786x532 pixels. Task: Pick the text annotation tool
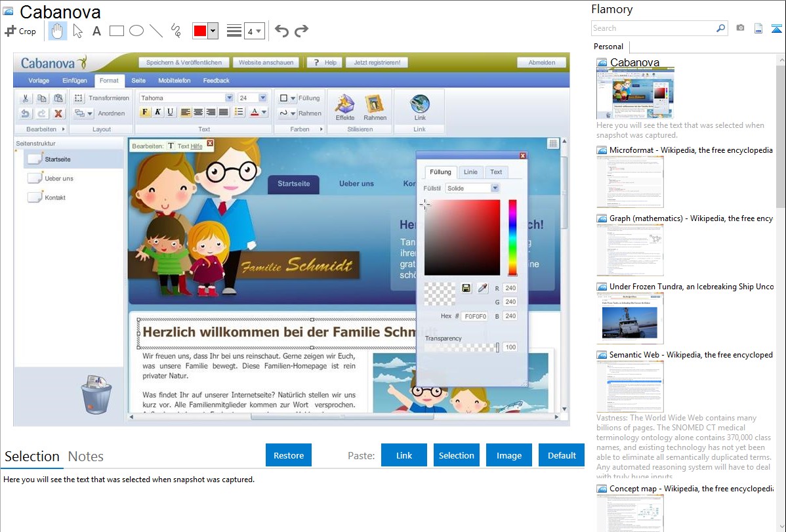click(x=96, y=31)
